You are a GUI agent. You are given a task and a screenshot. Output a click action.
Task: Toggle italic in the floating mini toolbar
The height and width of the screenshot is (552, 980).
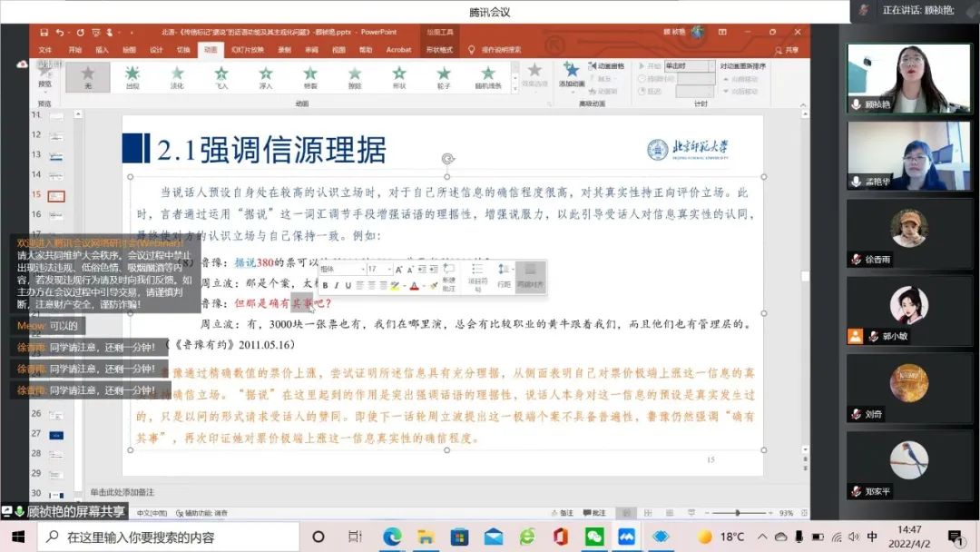coord(338,285)
